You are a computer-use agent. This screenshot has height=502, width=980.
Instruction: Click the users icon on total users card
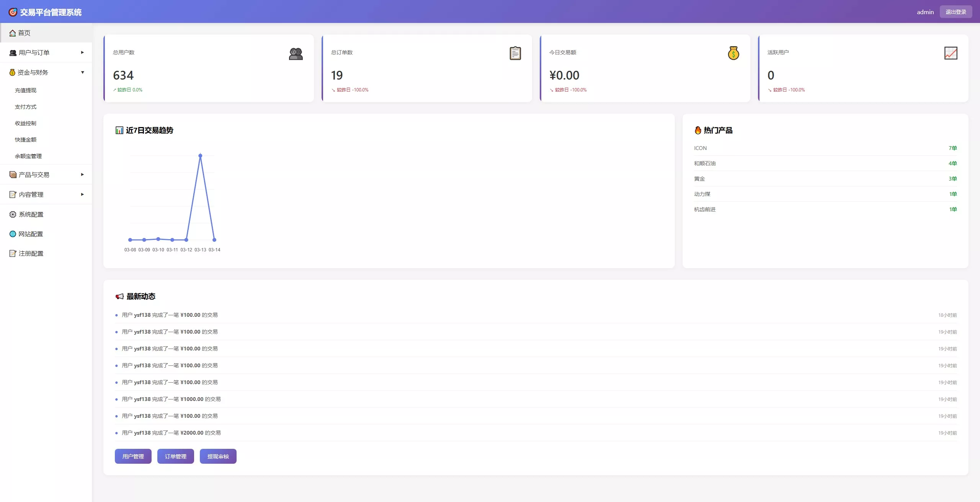click(x=296, y=54)
